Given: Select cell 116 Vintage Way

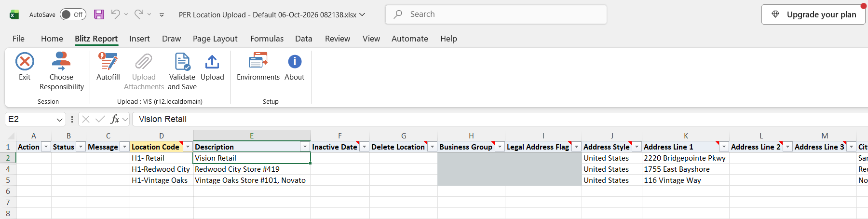Looking at the screenshot, I should point(685,180).
